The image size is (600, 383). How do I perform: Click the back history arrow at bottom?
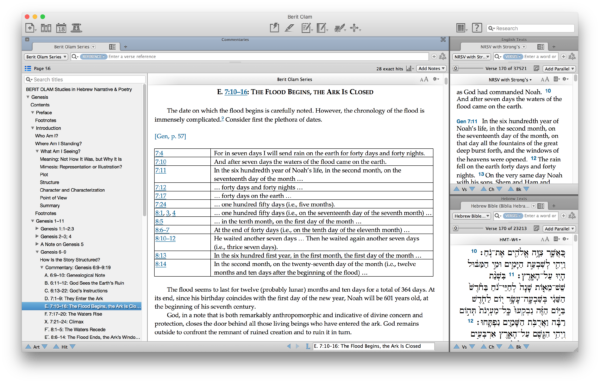289,346
